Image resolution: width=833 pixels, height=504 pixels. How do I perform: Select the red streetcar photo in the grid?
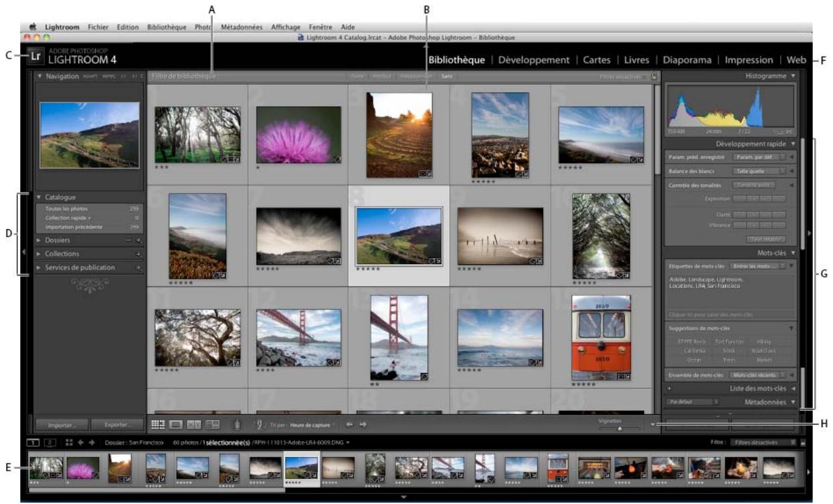601,338
